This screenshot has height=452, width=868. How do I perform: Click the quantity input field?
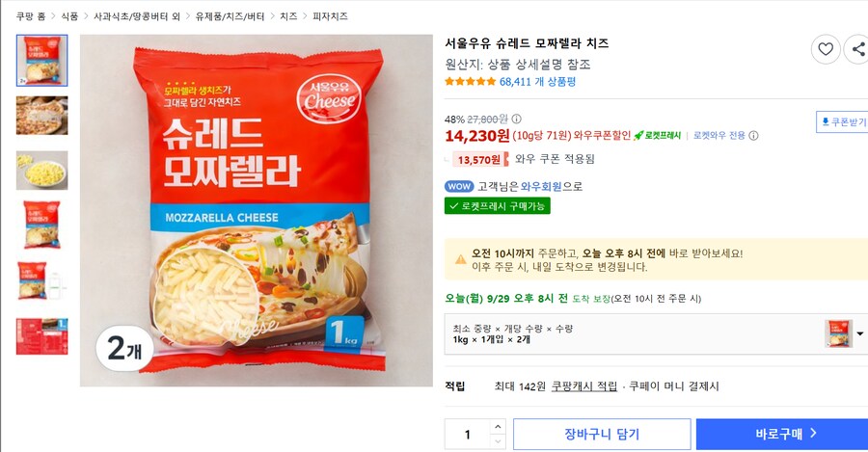(x=468, y=435)
